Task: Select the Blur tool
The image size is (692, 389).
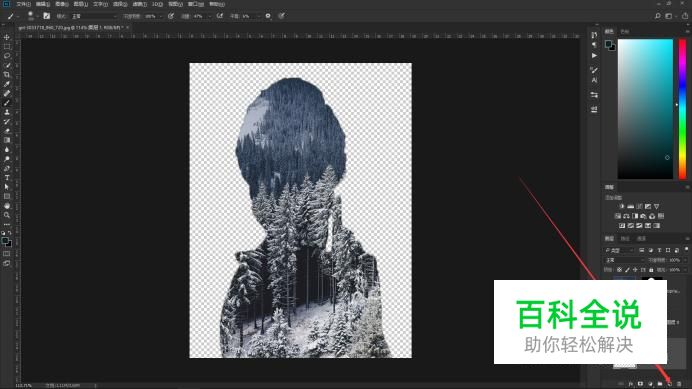Action: tap(7, 149)
